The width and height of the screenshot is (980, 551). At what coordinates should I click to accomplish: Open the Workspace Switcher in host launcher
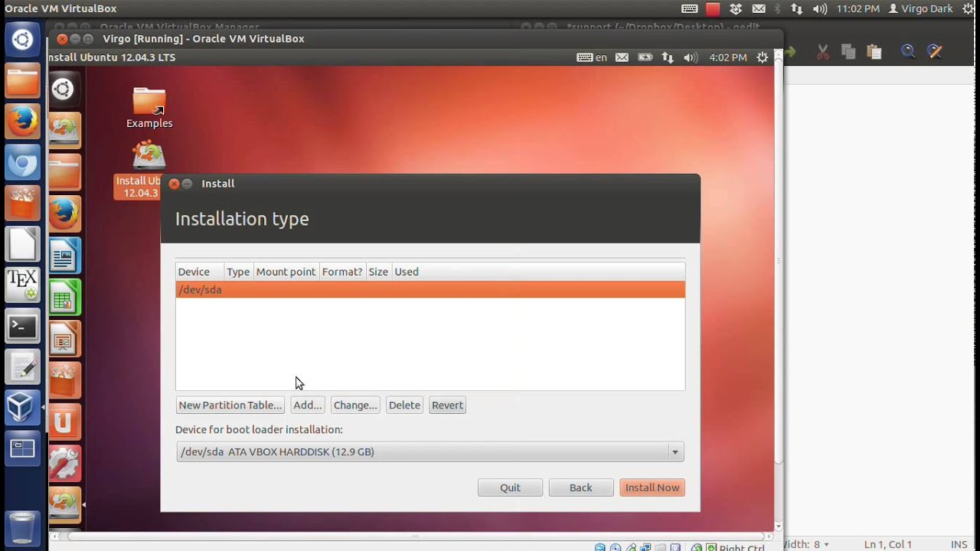tap(22, 450)
